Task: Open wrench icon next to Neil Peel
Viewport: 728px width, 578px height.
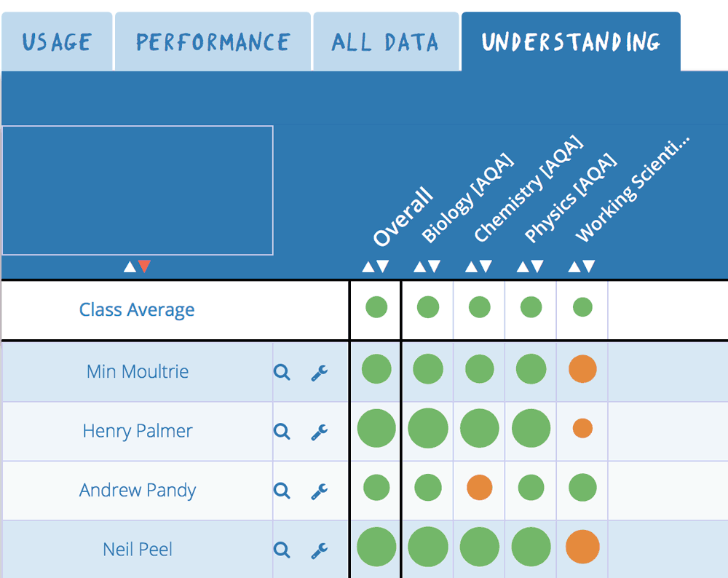Action: point(320,550)
